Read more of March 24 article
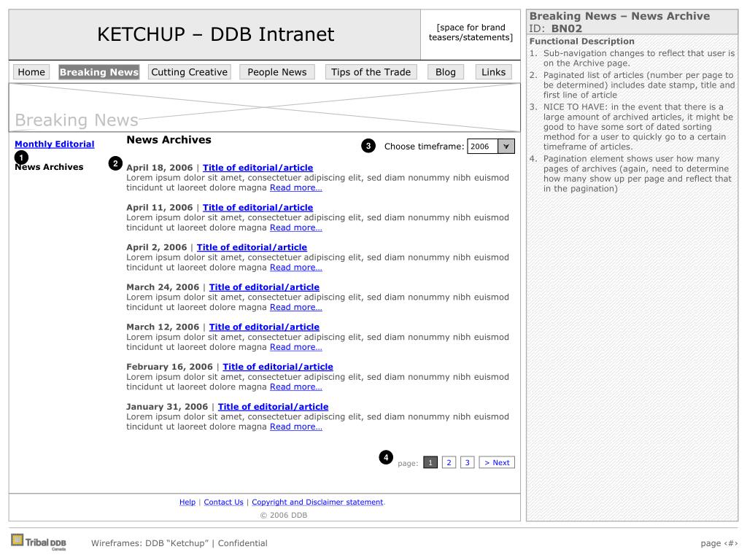The image size is (747, 560). click(x=296, y=307)
